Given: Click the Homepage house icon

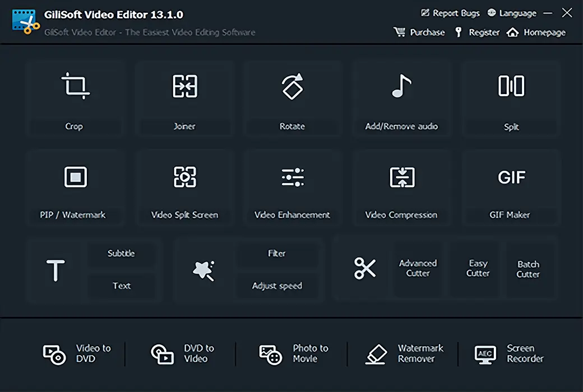Looking at the screenshot, I should coord(512,32).
